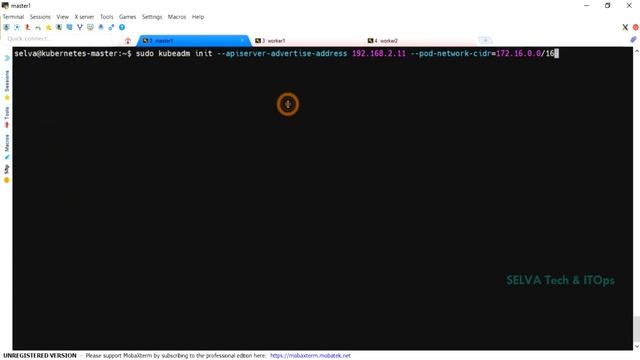Click the paperclip attach icon
The width and height of the screenshot is (640, 360).
coord(633,40)
